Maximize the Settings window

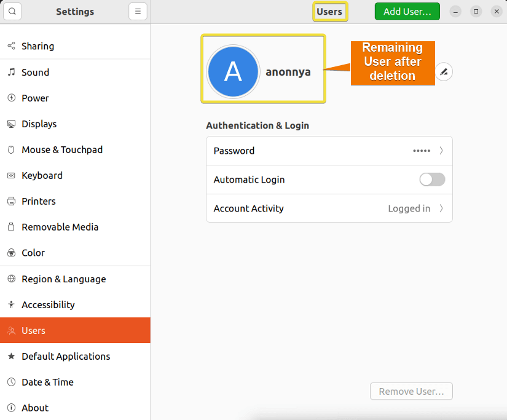click(x=476, y=12)
